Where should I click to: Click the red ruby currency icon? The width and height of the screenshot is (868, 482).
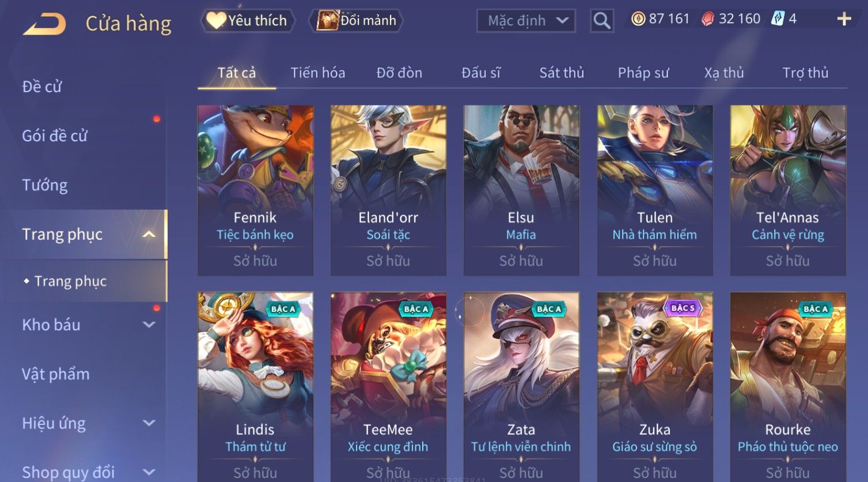(708, 19)
